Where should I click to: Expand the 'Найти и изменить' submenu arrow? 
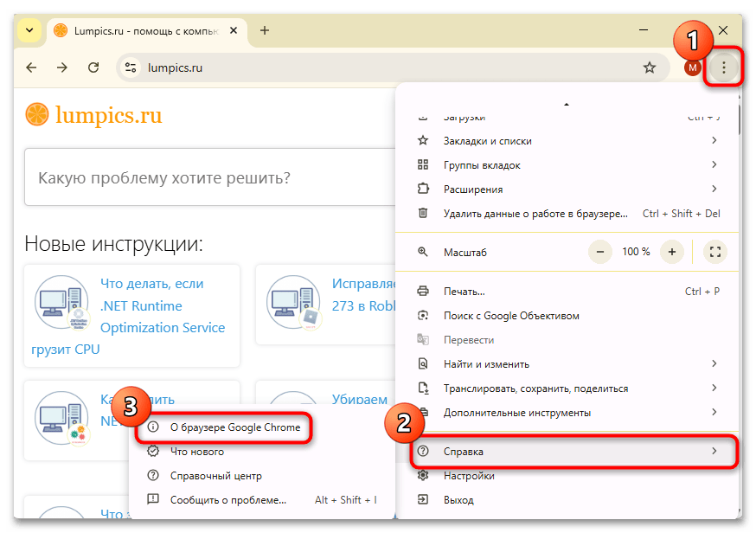[714, 363]
